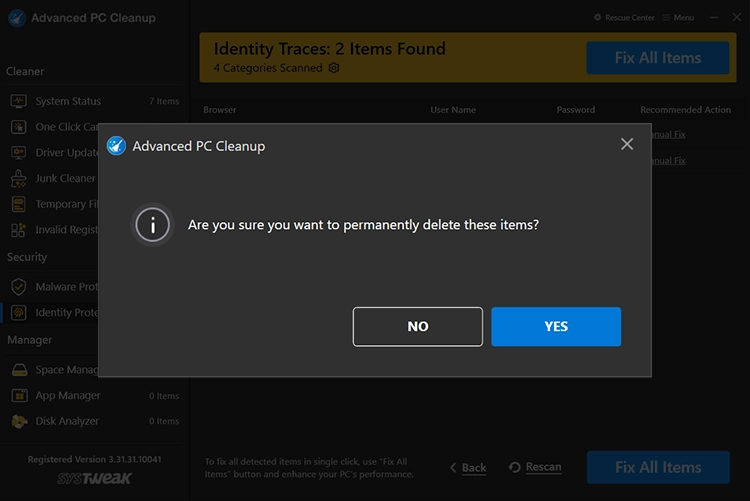Image resolution: width=750 pixels, height=501 pixels.
Task: Click the Password column header
Action: coord(575,110)
